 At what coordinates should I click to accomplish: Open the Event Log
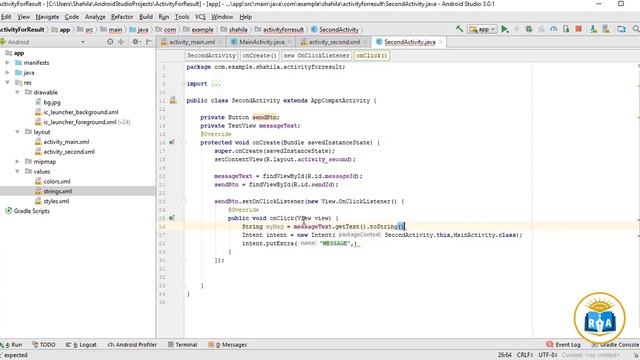point(563,344)
